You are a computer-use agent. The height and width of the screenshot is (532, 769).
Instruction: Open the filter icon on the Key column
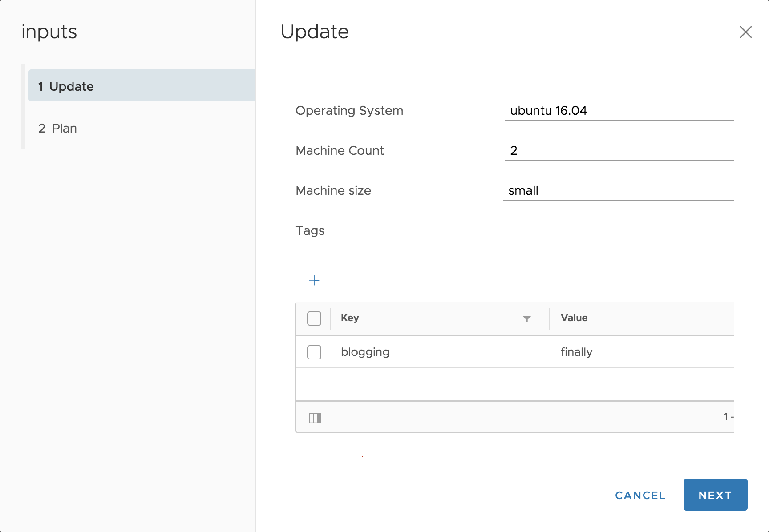526,318
